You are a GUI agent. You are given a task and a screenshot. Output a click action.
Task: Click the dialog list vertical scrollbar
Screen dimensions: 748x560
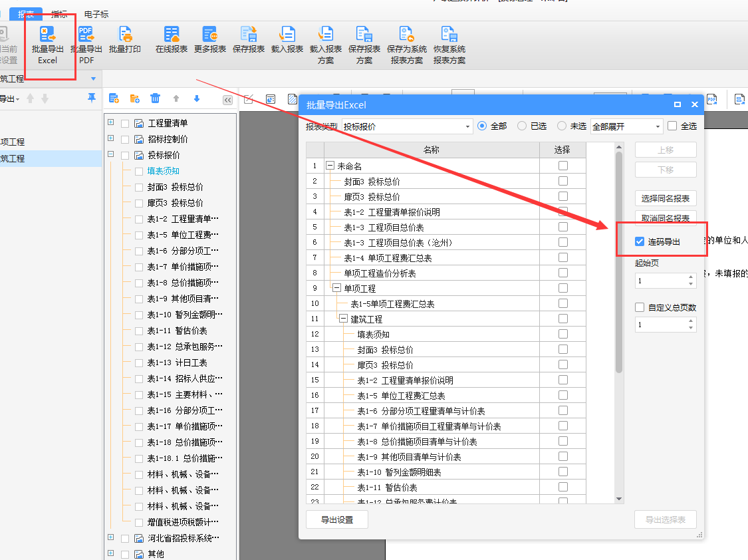pyautogui.click(x=619, y=262)
